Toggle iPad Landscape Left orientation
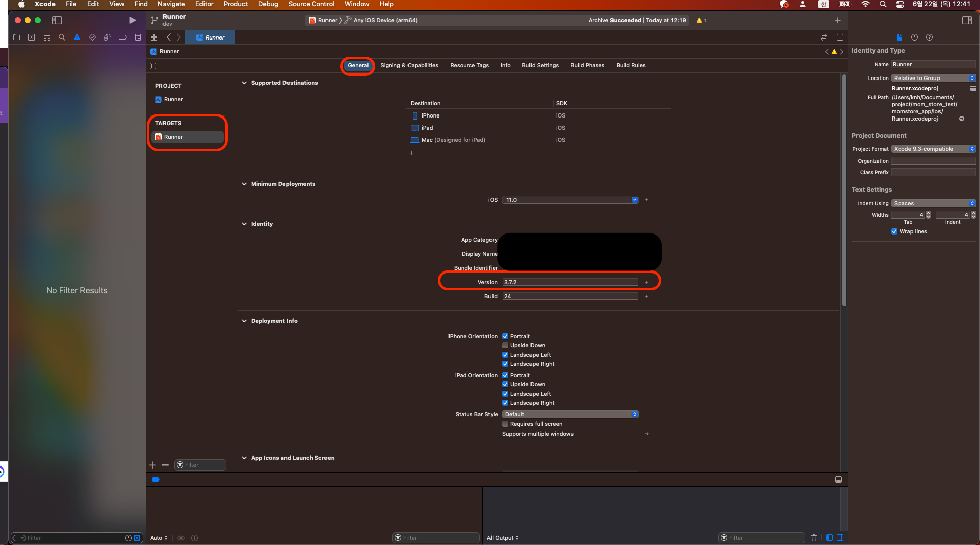This screenshot has width=980, height=545. pos(505,394)
